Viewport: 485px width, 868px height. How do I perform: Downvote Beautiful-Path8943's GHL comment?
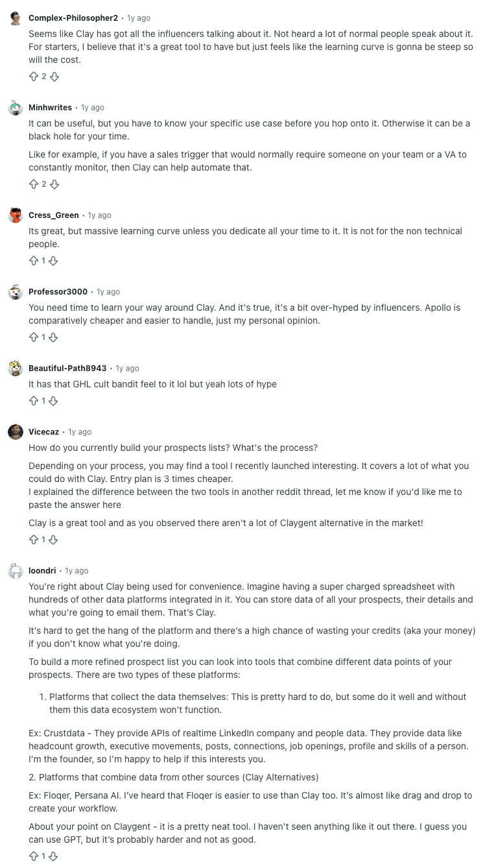[x=54, y=400]
